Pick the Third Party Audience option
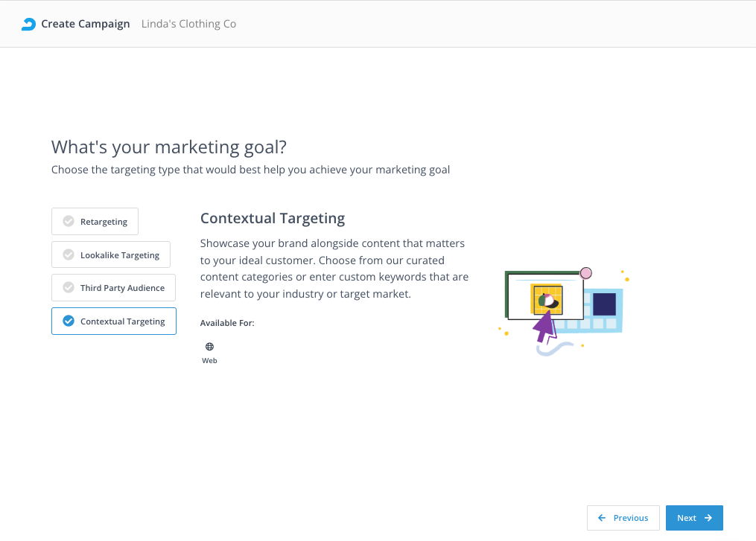Screen dimensions: 756x541 122,288
